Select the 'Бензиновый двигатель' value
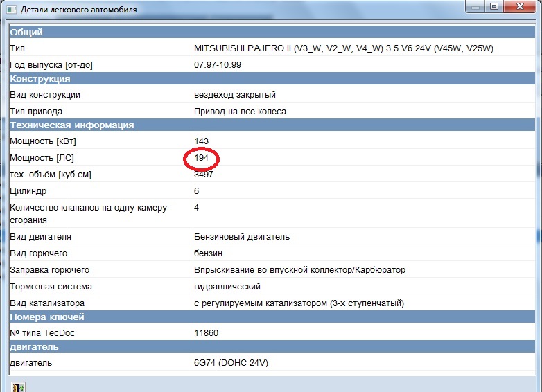Image resolution: width=542 pixels, height=392 pixels. [x=242, y=237]
